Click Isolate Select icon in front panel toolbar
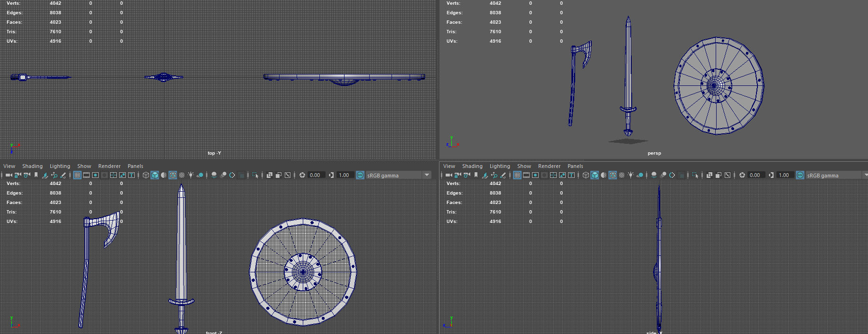Screen dimensions: 868x334 pyautogui.click(x=255, y=175)
